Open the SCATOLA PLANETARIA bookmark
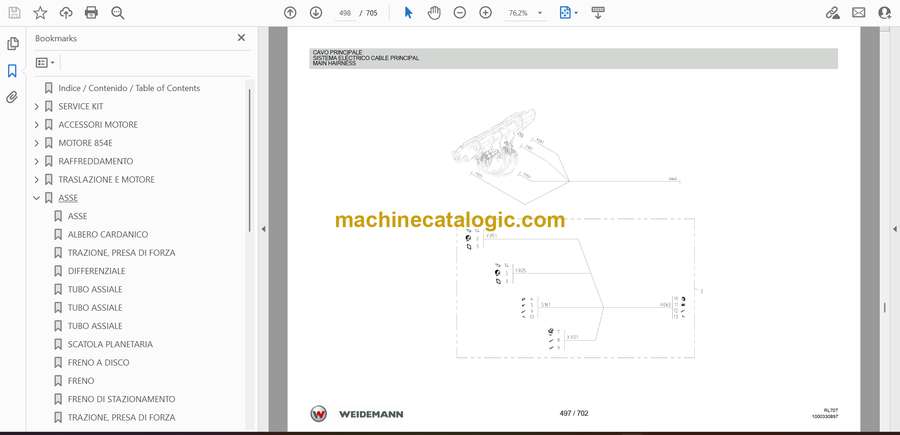This screenshot has height=435, width=900. (110, 344)
